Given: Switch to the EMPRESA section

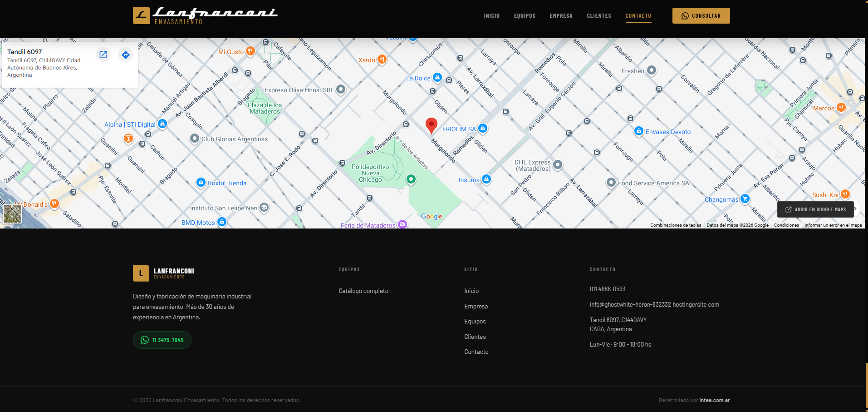Looking at the screenshot, I should [x=560, y=15].
